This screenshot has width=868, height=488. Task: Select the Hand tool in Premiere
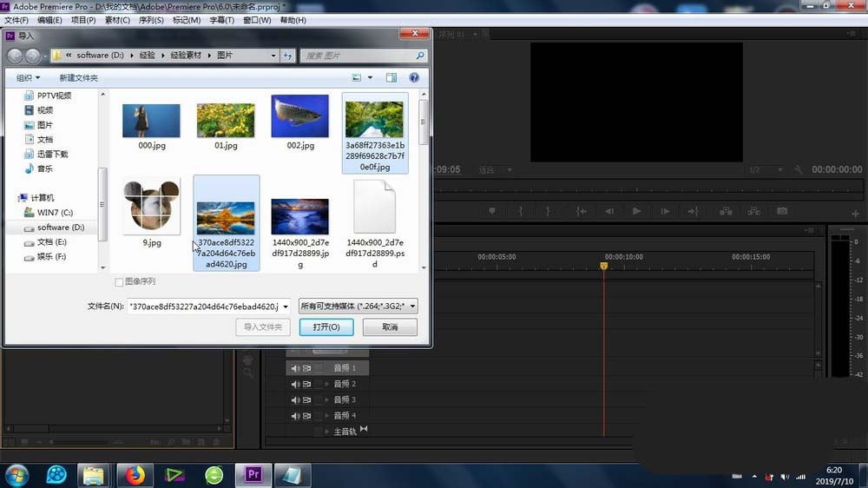(x=248, y=360)
